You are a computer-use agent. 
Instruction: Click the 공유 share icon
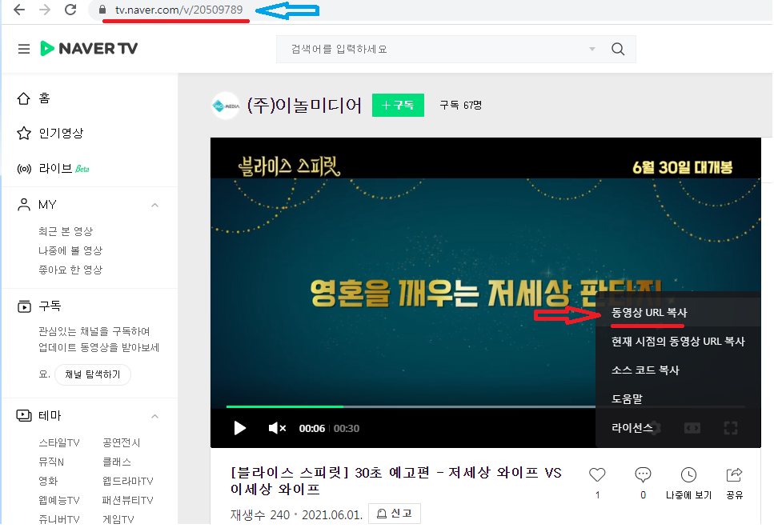[735, 474]
